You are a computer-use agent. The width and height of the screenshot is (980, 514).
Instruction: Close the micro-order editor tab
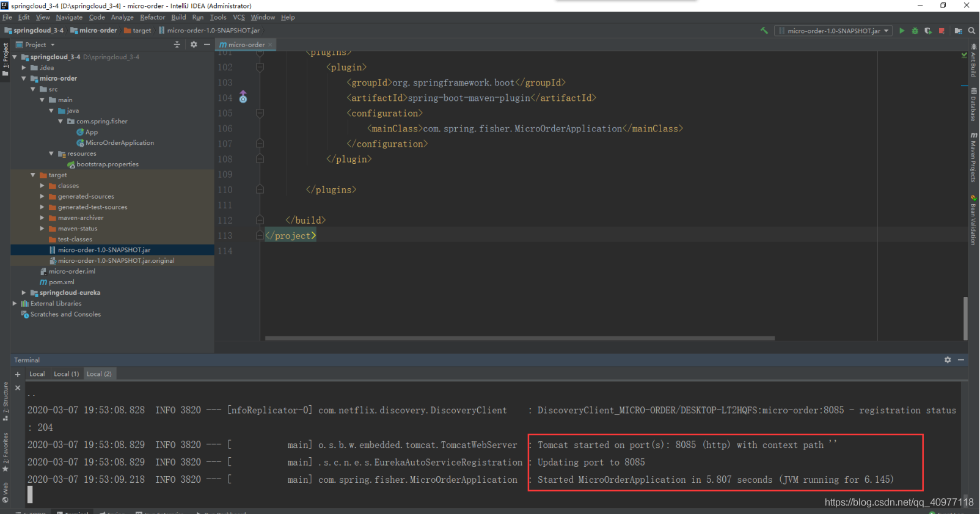(x=270, y=45)
